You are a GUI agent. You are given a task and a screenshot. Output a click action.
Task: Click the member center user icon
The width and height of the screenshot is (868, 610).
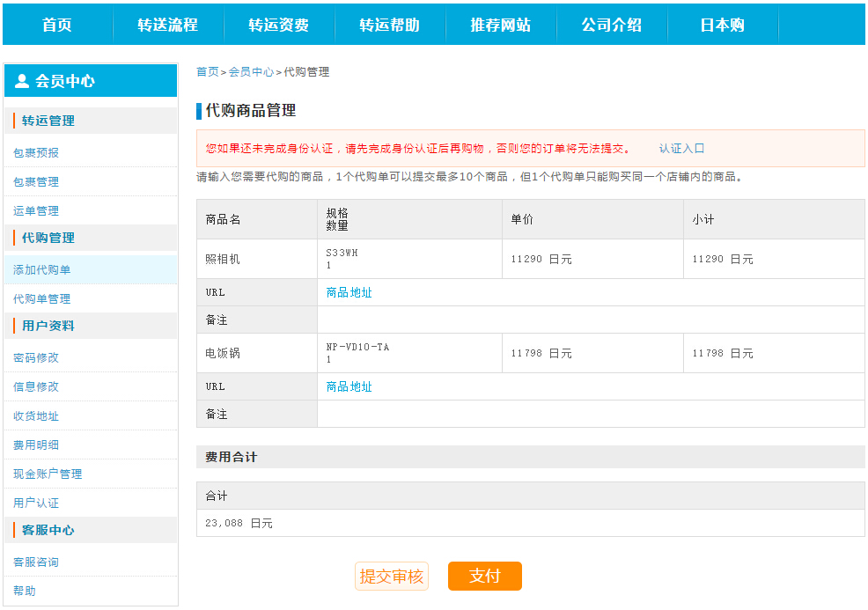click(x=22, y=81)
